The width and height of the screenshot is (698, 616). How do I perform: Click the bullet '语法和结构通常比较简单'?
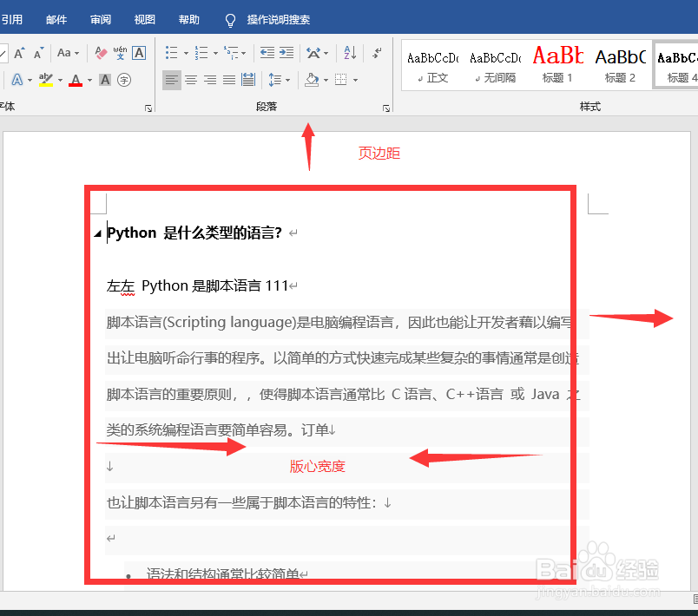(223, 573)
